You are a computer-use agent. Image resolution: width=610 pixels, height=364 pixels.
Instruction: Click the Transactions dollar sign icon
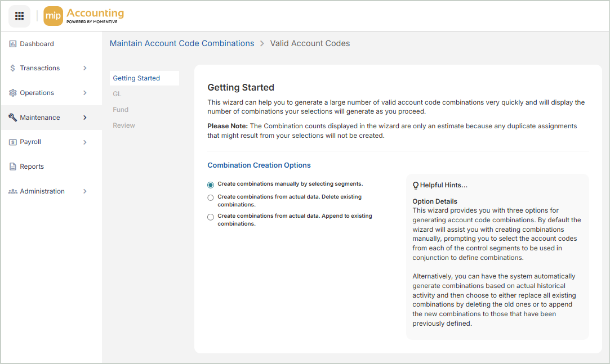tap(12, 68)
